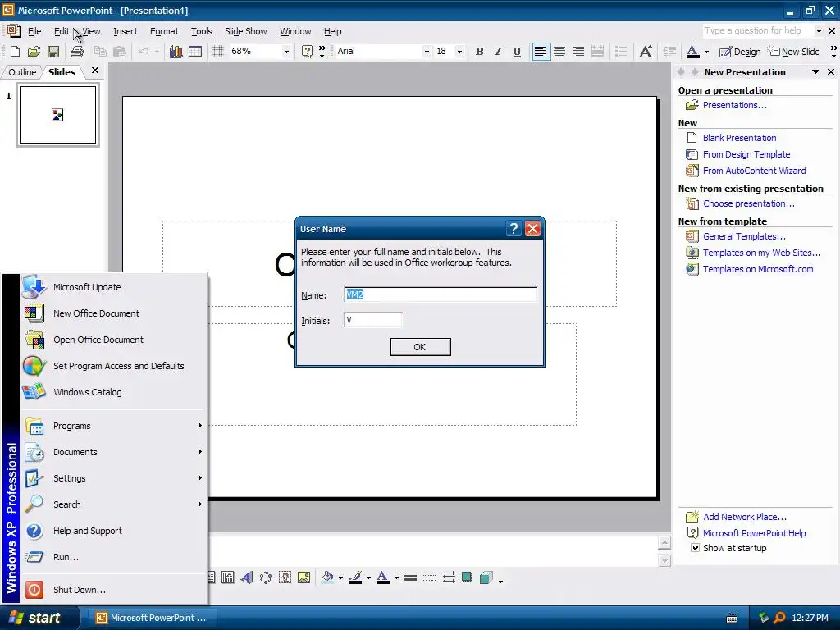840x630 pixels.
Task: Click the Insert Clip Art icon
Action: tap(285, 577)
